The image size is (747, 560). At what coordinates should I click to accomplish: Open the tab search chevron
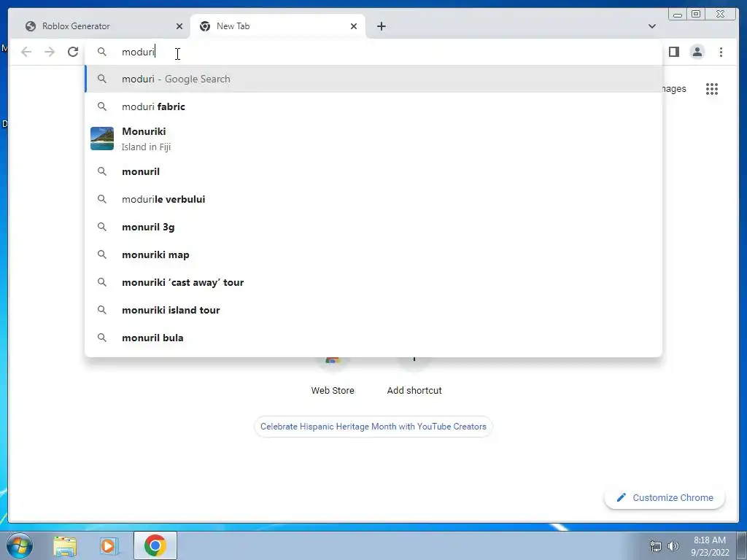coord(651,26)
